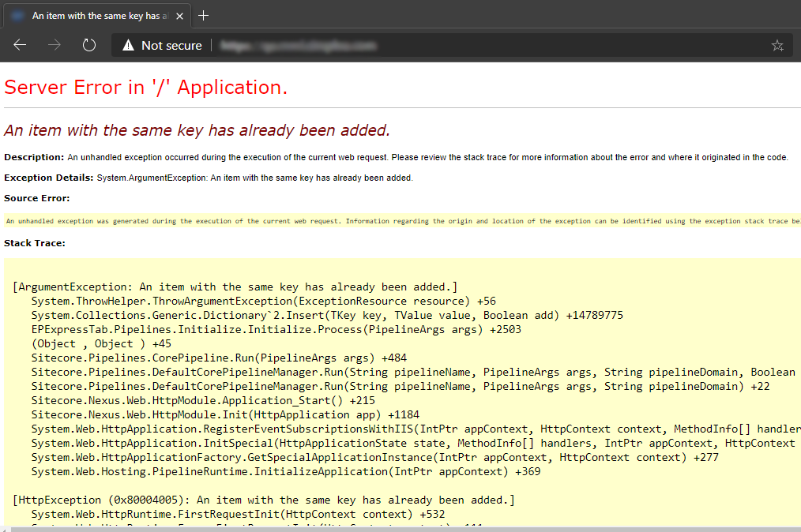The width and height of the screenshot is (801, 532).
Task: Click 'System.ThrowHelper.ThrowArgumentException' stack line
Action: (x=264, y=302)
